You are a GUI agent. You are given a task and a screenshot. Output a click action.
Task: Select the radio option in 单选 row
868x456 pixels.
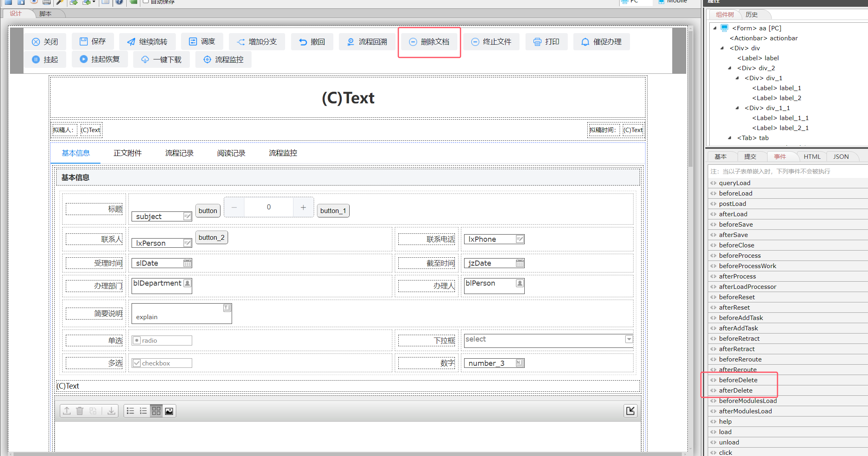pos(137,340)
